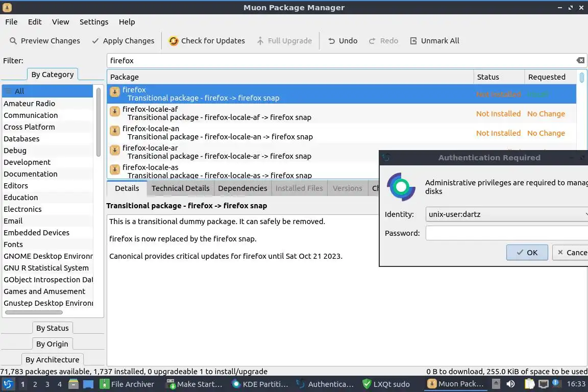
Task: Select the By Category filter tab
Action: pos(53,75)
